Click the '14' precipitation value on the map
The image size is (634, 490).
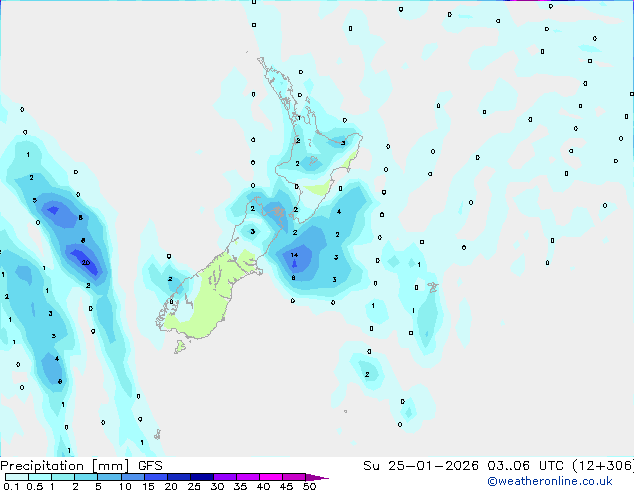(294, 255)
